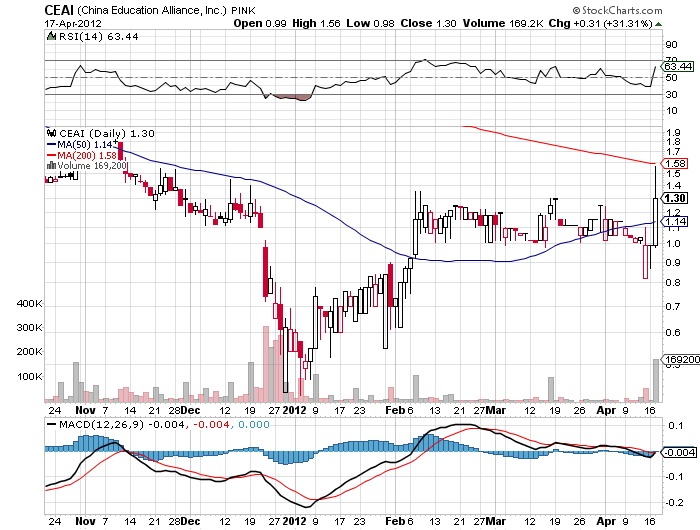The height and width of the screenshot is (530, 700).
Task: Select the CEAI ticker symbol title
Action: click(x=59, y=10)
